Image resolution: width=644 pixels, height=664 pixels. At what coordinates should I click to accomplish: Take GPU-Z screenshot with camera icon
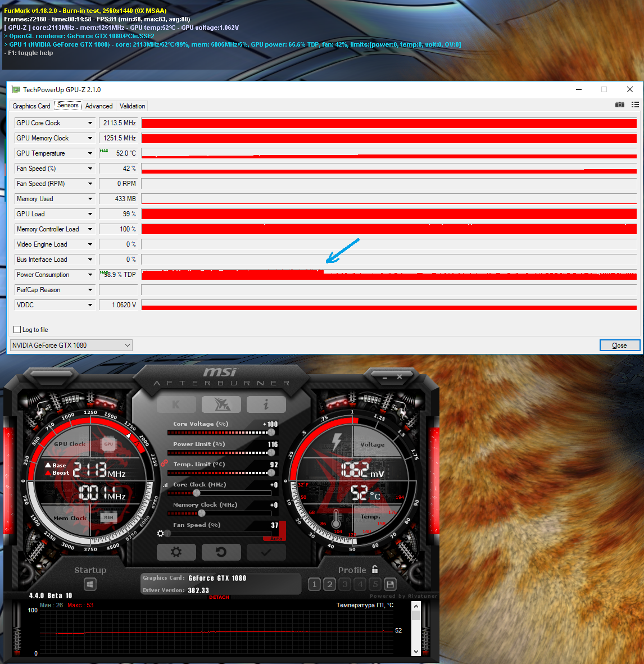[619, 104]
